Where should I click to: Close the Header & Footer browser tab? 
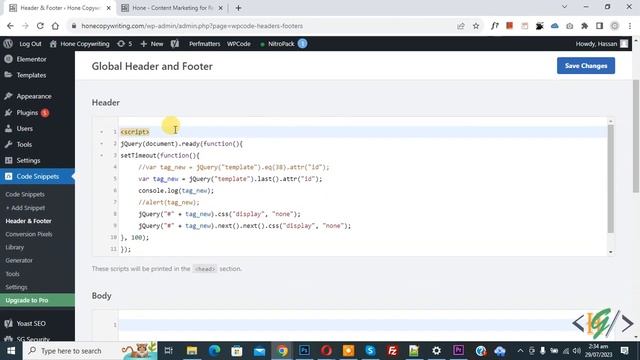coord(109,8)
